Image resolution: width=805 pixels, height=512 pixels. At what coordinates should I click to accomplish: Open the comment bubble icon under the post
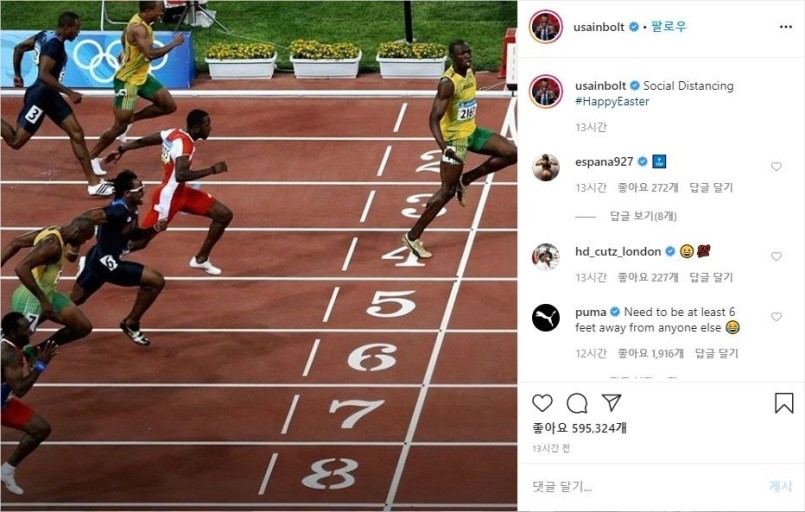pyautogui.click(x=577, y=403)
